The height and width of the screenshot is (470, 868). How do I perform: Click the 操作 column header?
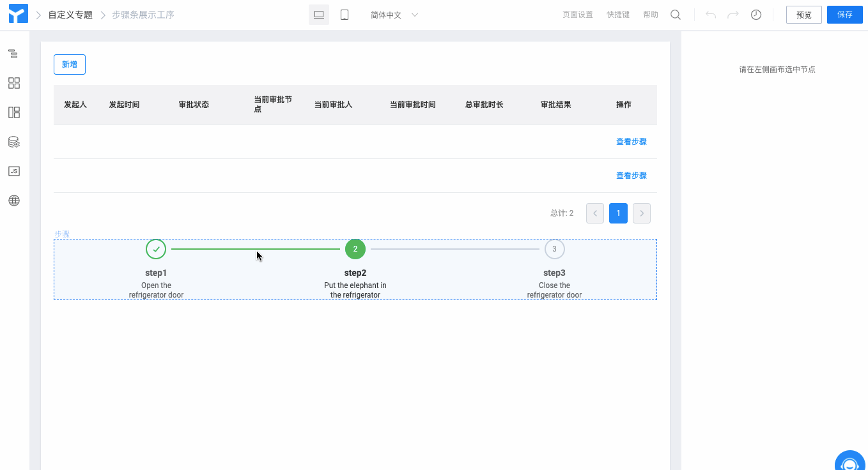(x=624, y=105)
